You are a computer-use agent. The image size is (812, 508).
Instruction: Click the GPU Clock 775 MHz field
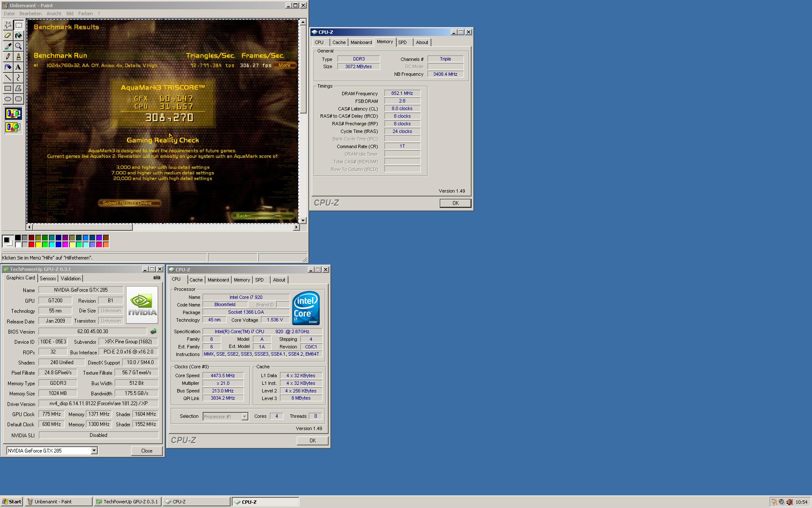52,414
